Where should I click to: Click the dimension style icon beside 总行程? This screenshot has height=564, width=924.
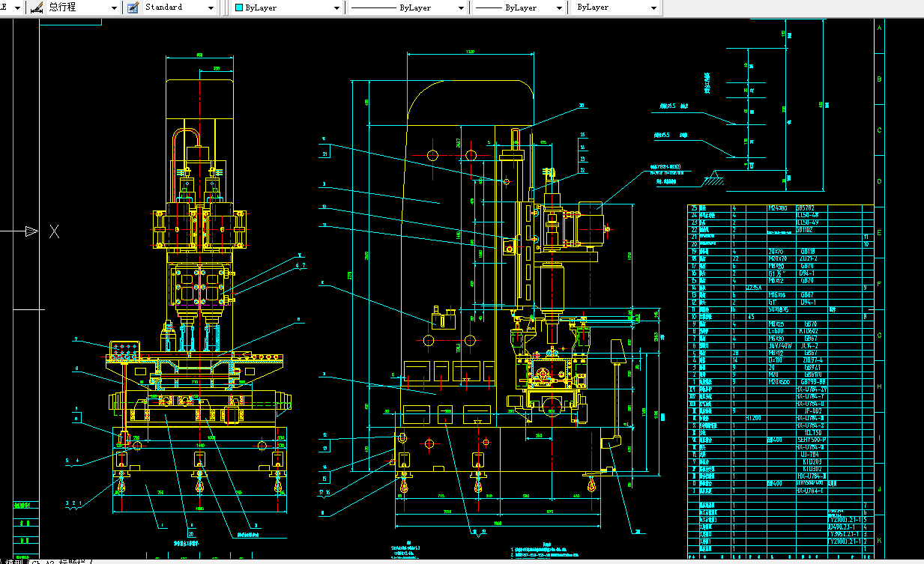click(x=35, y=7)
